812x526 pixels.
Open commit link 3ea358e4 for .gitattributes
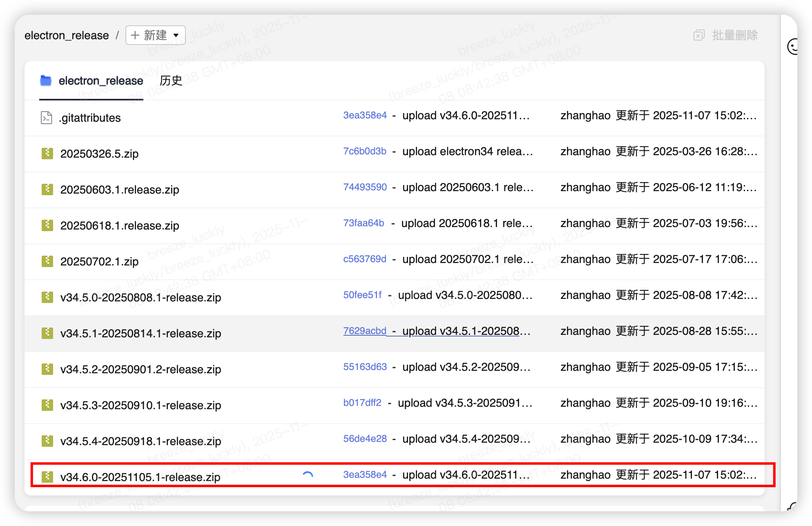coord(365,115)
